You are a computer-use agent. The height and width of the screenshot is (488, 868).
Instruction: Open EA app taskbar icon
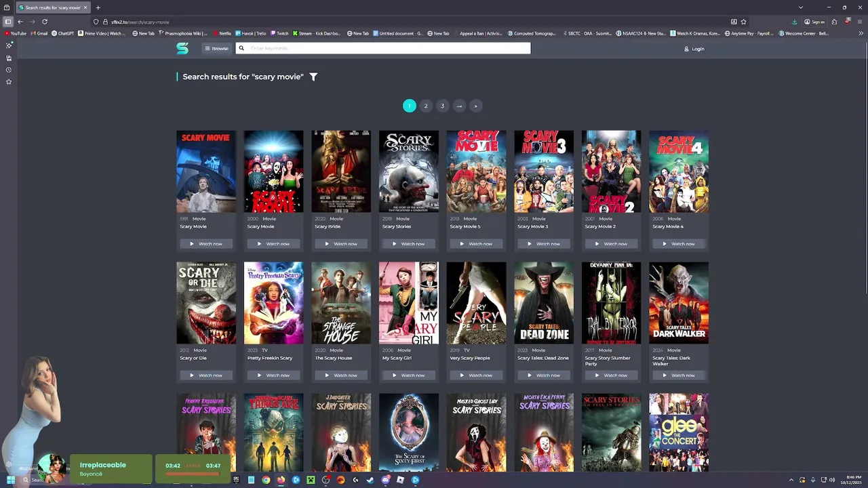[x=340, y=480]
